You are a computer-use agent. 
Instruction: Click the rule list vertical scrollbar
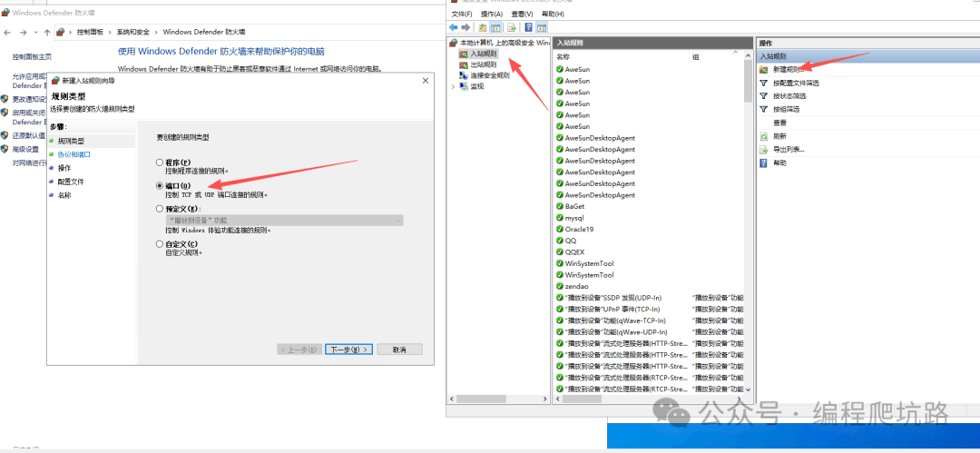(748, 227)
